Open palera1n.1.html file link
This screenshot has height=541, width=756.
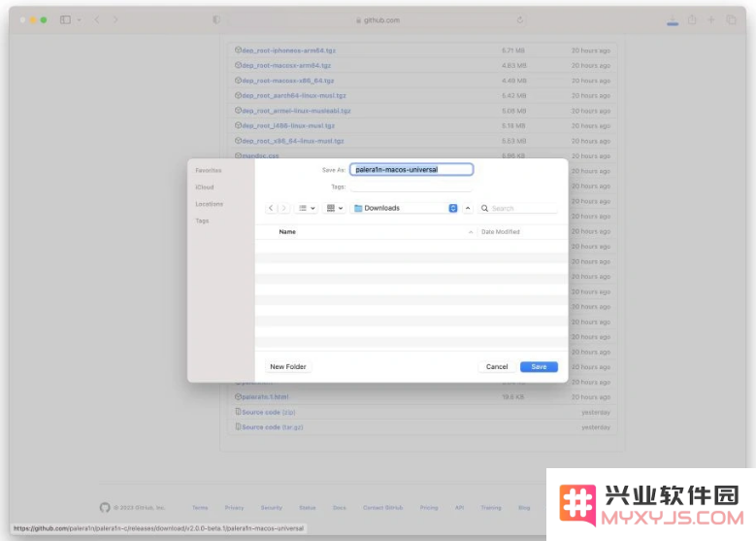(x=265, y=396)
